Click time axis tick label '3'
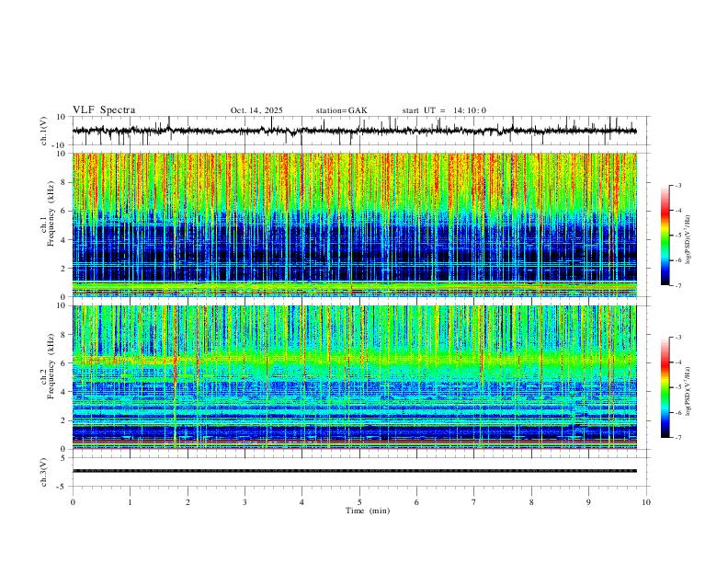Image resolution: width=728 pixels, height=563 pixels. [x=245, y=502]
